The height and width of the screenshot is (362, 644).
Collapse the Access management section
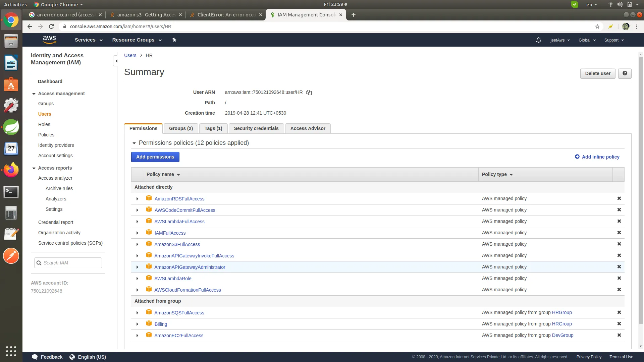pos(34,94)
